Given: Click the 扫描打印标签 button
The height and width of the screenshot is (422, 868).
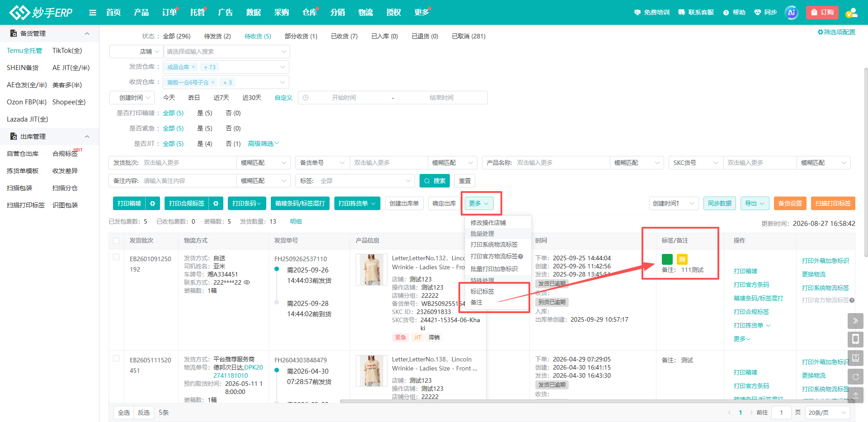Looking at the screenshot, I should [x=833, y=204].
